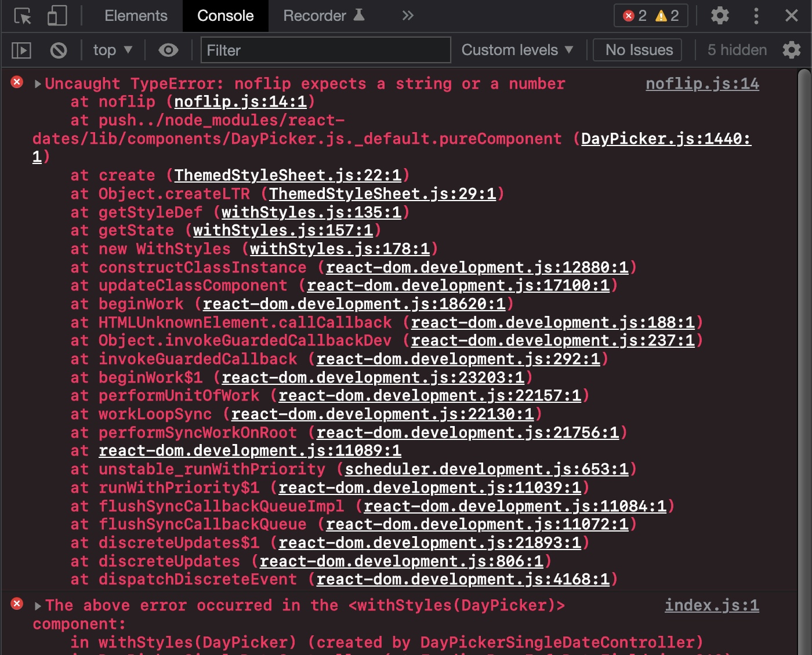
Task: Open the Custom levels dropdown
Action: pos(517,50)
